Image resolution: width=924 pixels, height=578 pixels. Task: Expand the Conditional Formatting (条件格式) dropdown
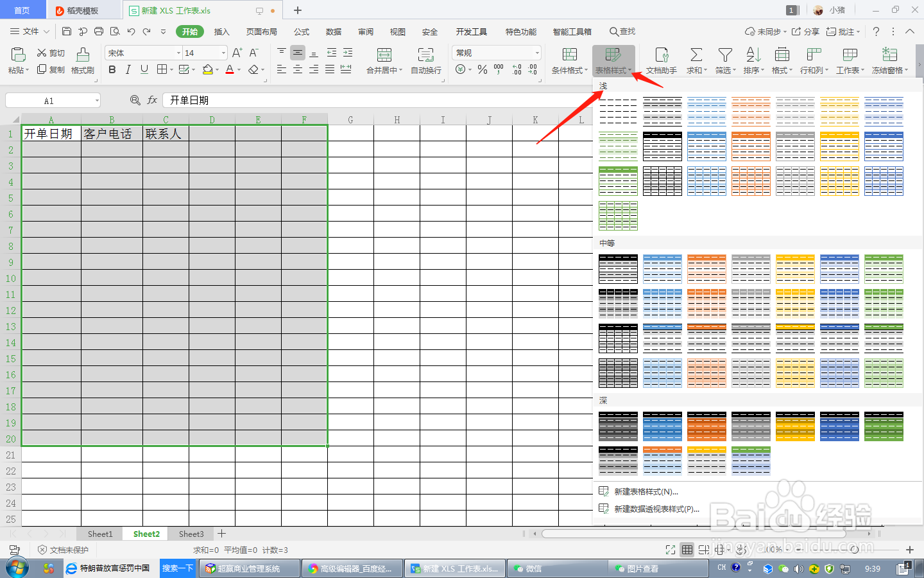(x=586, y=71)
